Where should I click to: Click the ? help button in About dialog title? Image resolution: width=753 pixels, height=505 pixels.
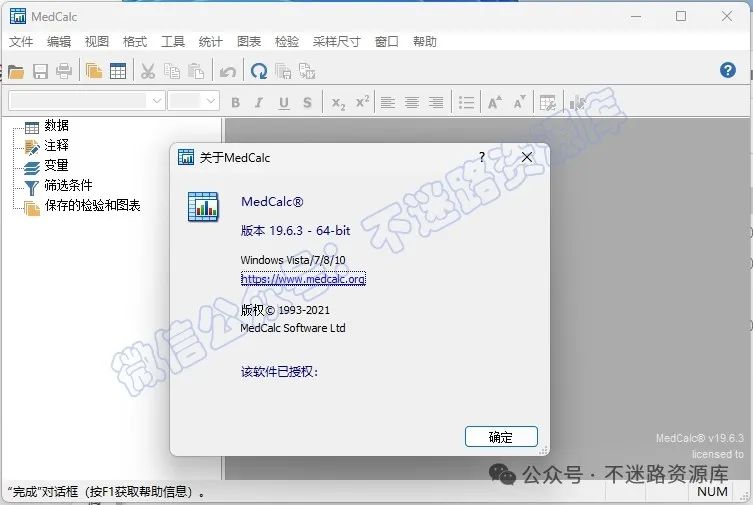[x=482, y=157]
